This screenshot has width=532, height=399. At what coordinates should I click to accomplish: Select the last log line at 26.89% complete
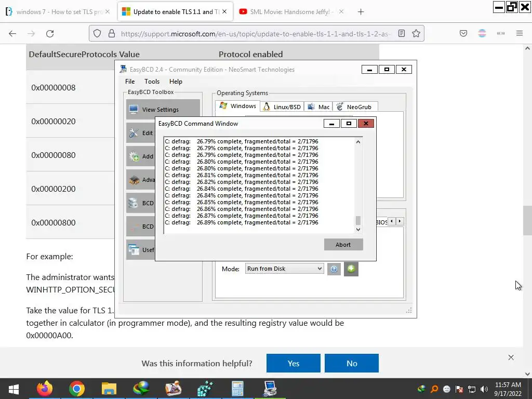pos(242,222)
